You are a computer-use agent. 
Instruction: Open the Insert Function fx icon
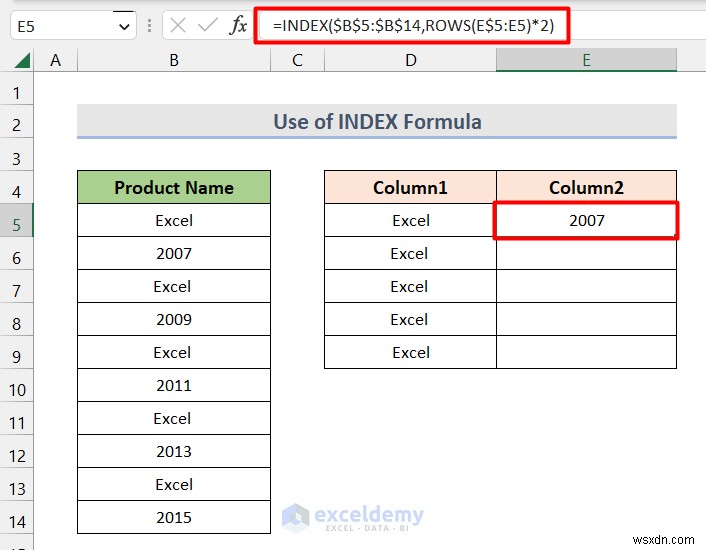pyautogui.click(x=238, y=25)
